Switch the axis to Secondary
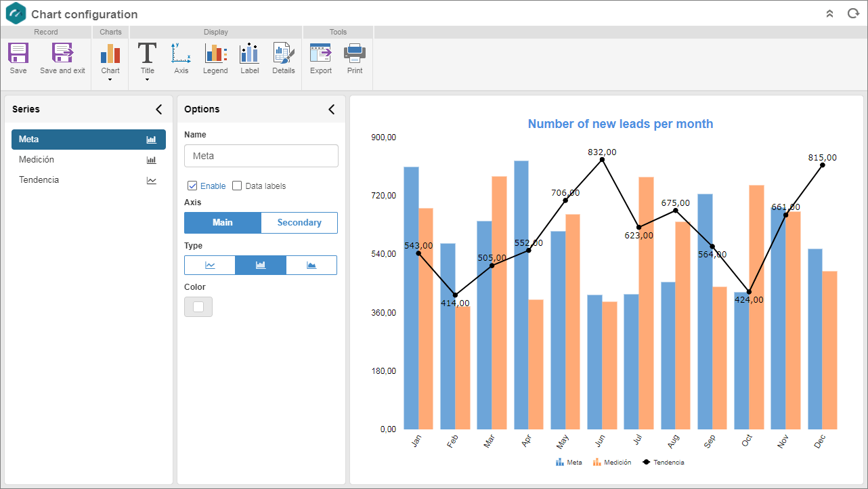 pyautogui.click(x=299, y=223)
